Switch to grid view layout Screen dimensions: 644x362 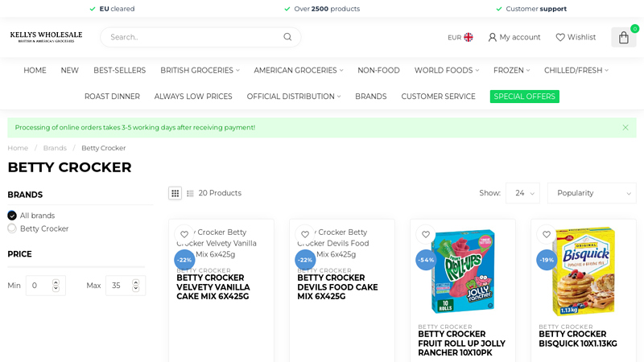point(175,193)
